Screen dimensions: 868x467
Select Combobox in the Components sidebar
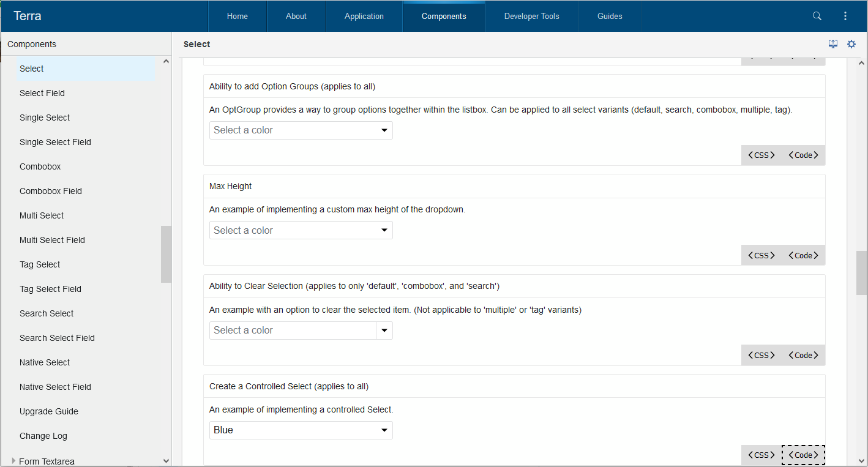40,166
